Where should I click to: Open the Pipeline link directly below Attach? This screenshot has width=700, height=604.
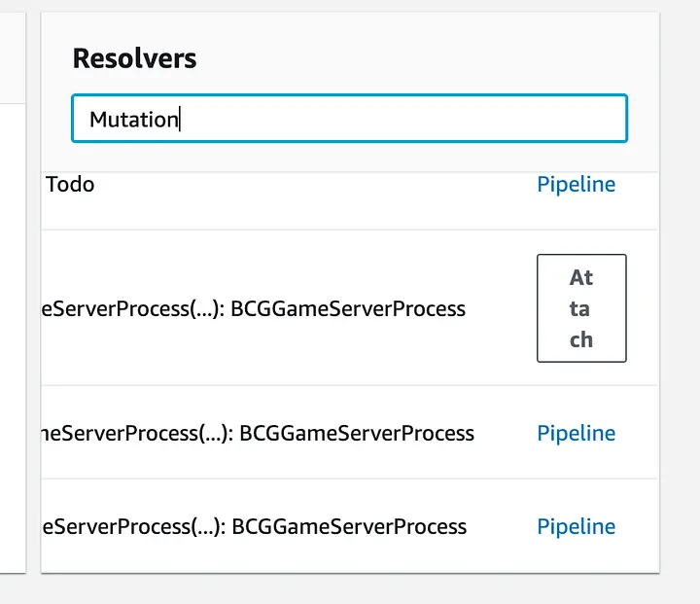pyautogui.click(x=576, y=433)
